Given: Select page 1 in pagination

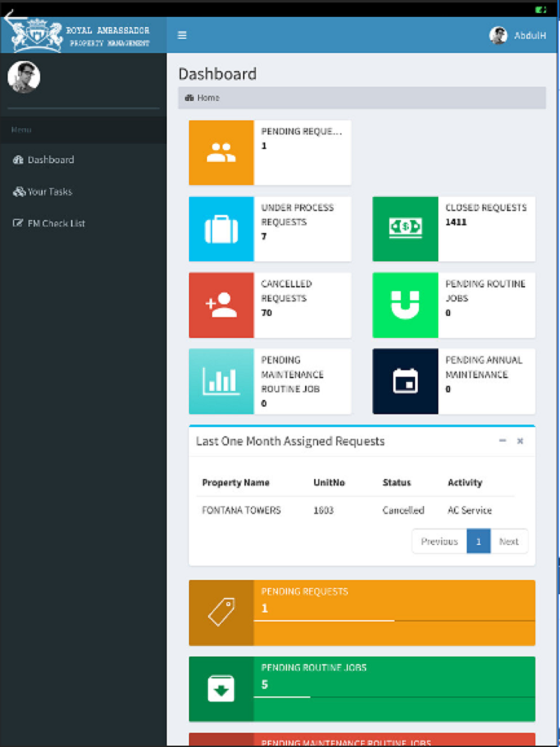Looking at the screenshot, I should pos(479,541).
